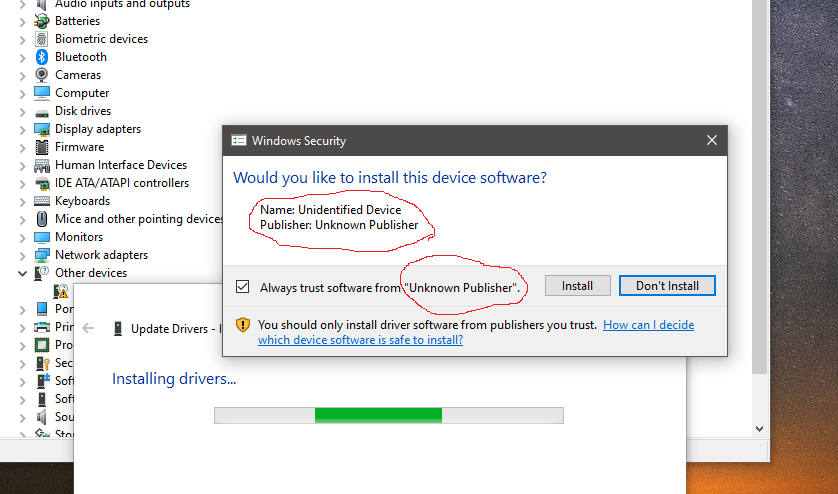Expand the Biometric devices category
Viewport: 838px width, 494px height.
pos(22,40)
